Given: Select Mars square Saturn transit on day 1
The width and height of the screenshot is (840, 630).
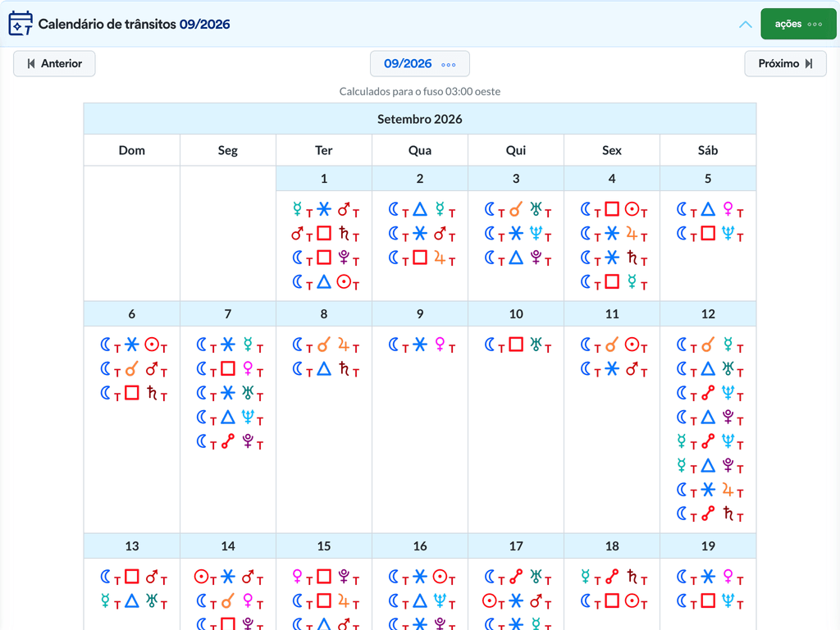Looking at the screenshot, I should [325, 234].
